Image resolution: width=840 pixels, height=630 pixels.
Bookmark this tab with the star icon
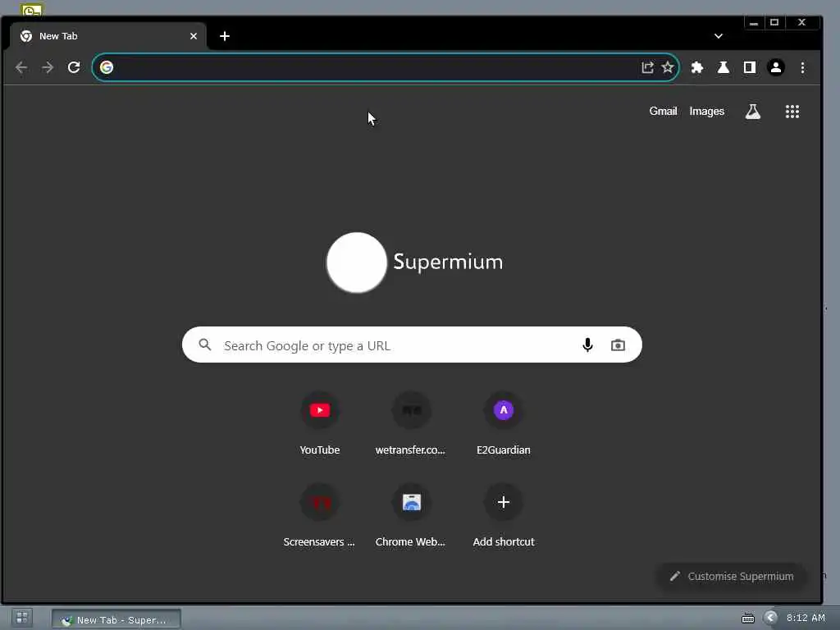[x=668, y=67]
